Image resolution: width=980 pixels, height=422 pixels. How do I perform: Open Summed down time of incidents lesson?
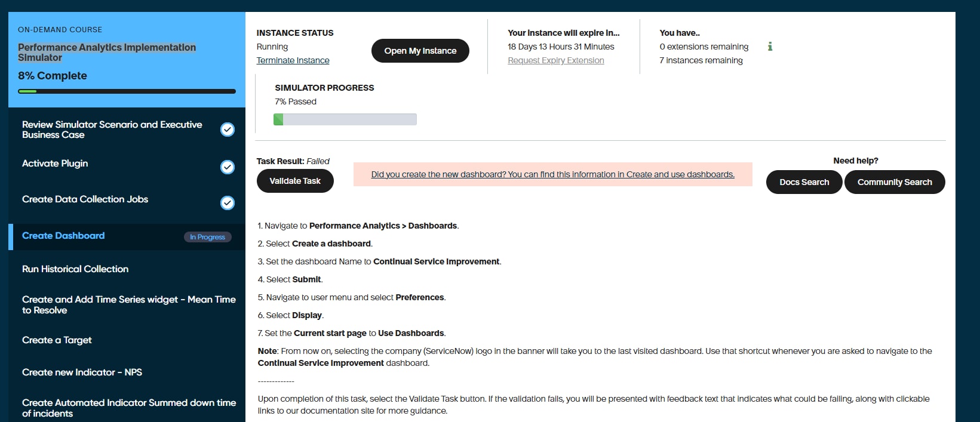[x=128, y=408]
